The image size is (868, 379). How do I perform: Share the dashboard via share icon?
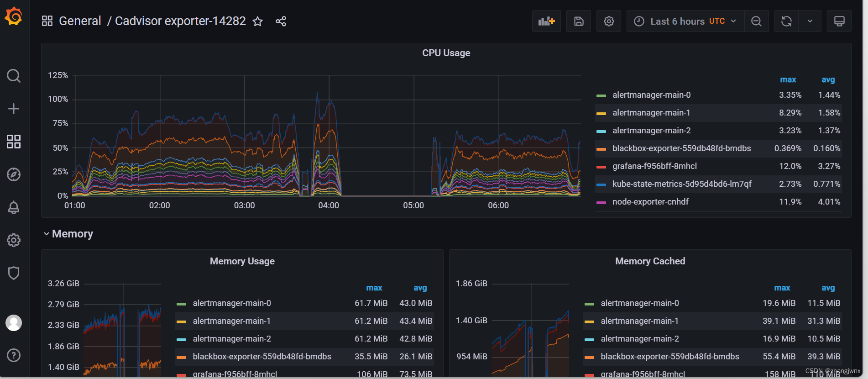281,21
